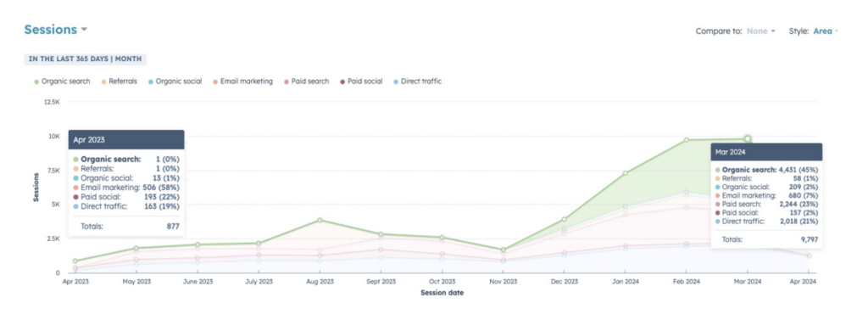
Task: Select the highlighted Mar 2024 data point
Action: point(748,138)
